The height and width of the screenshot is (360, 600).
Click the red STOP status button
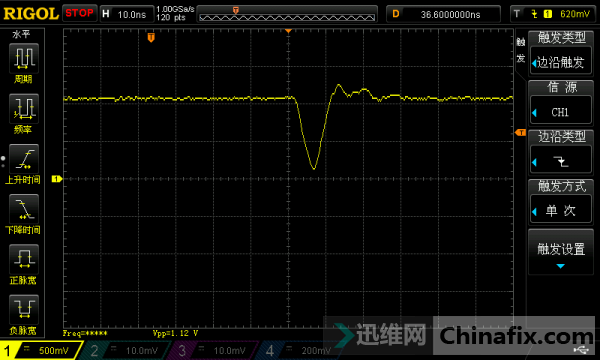(x=80, y=13)
